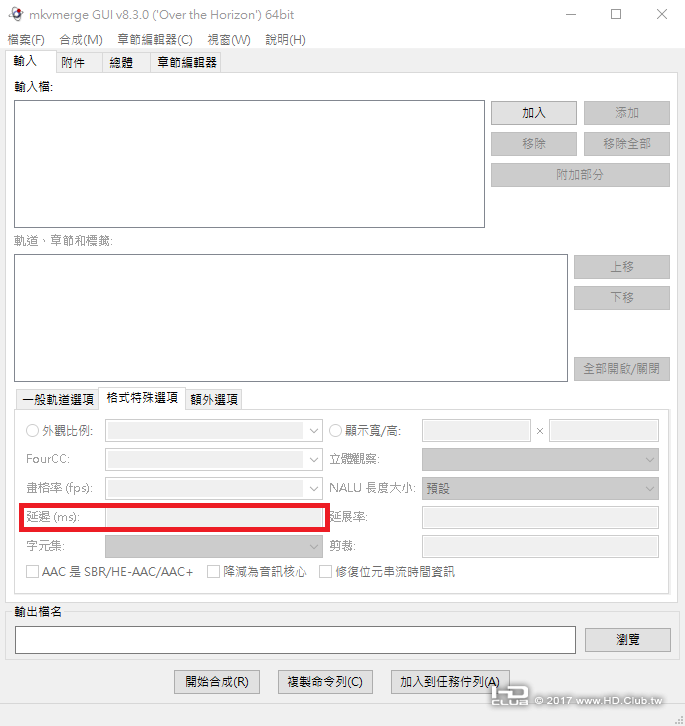Switch to the 附件 tab

[79, 63]
